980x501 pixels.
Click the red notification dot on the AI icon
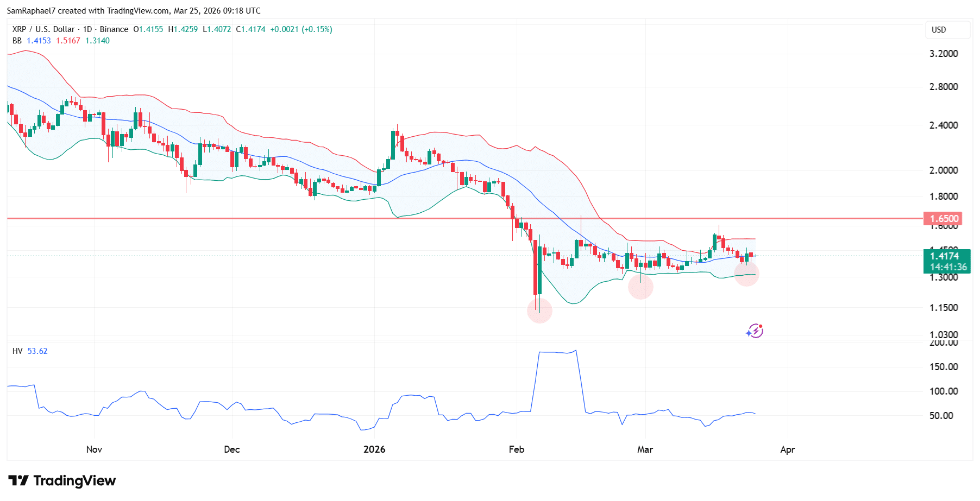point(760,326)
